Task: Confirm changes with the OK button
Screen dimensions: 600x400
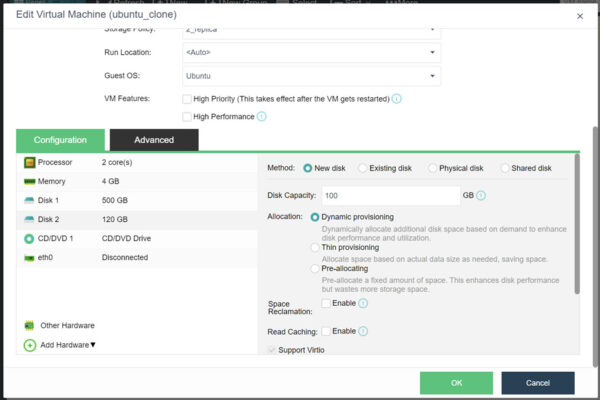Action: pyautogui.click(x=456, y=383)
